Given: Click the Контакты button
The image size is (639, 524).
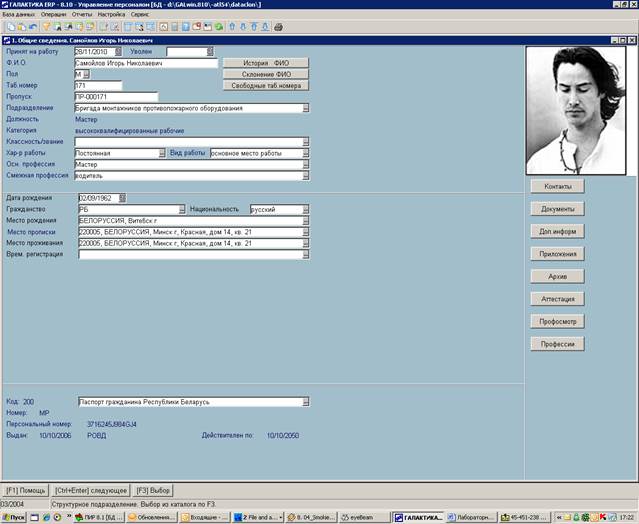Looking at the screenshot, I should [557, 186].
